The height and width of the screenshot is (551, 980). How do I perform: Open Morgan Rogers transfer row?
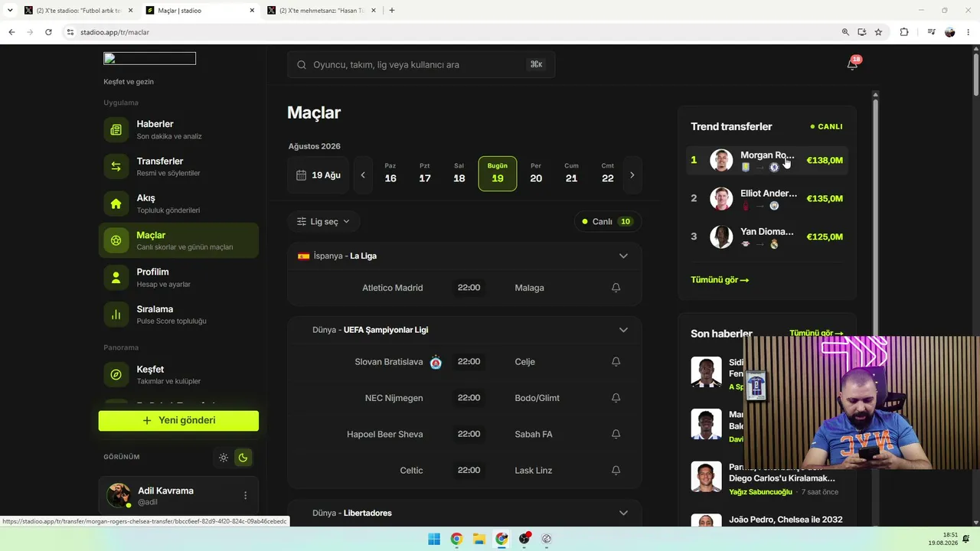[767, 161]
